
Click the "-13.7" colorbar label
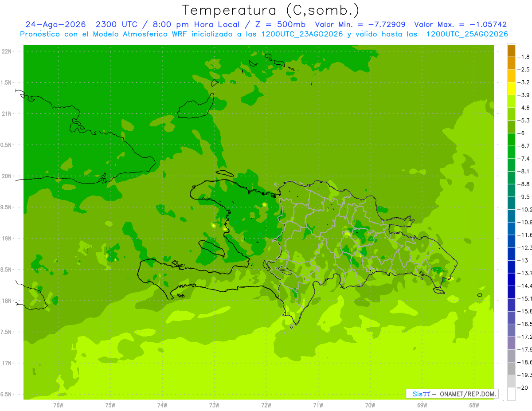525,273
